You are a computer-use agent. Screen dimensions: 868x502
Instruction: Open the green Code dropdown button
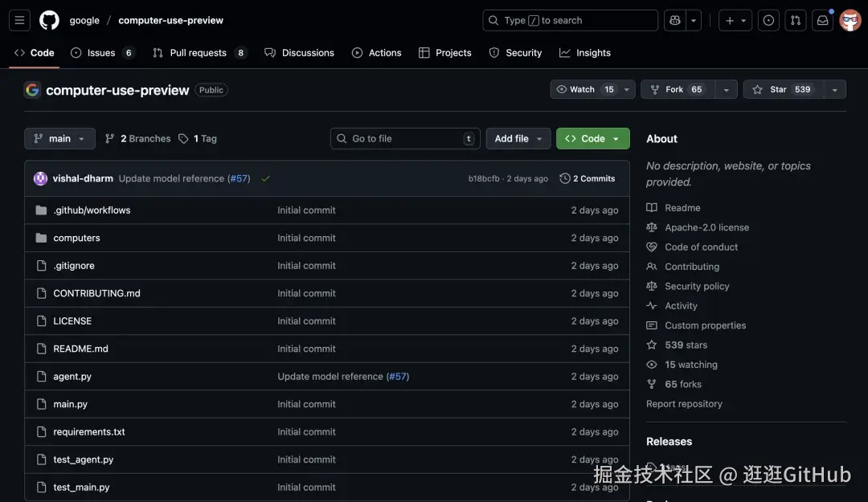point(593,139)
